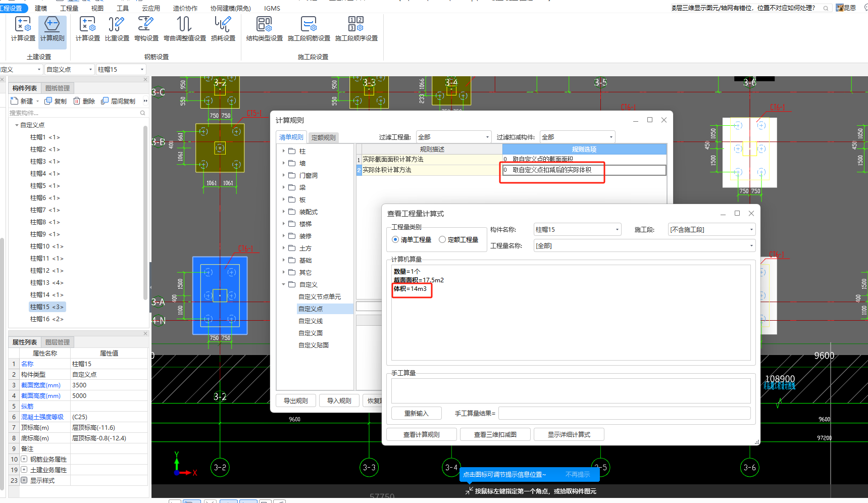Switch to 清单规则 tab

click(291, 137)
